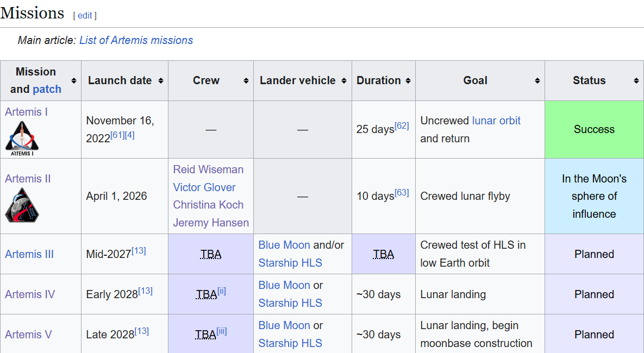Click Planned status in Artemis V row
644x353 pixels.
(x=594, y=335)
